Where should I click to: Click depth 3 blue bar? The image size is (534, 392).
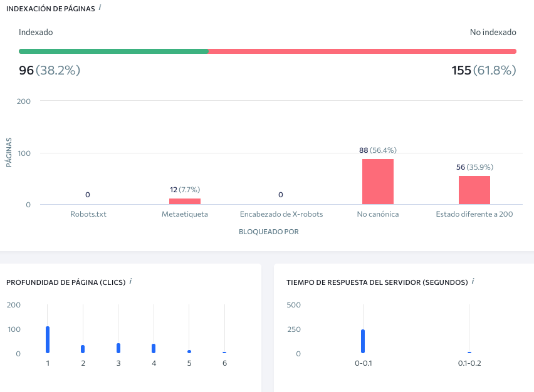118,348
